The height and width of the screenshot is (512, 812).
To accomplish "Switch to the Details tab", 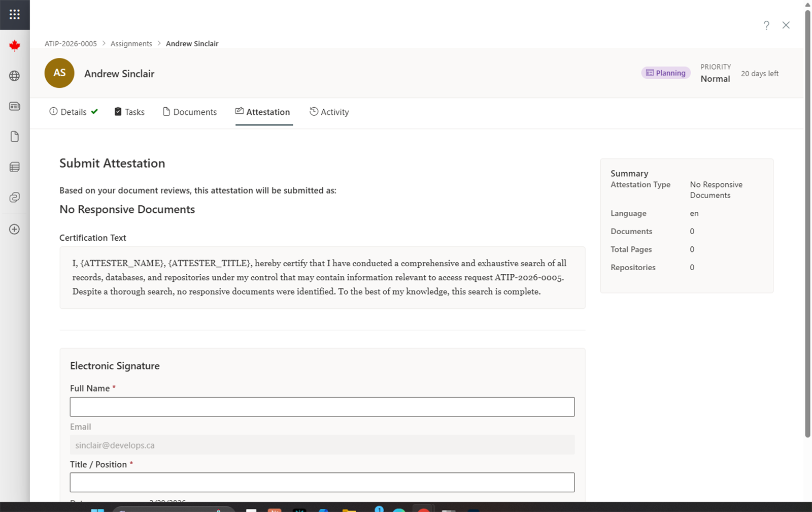I will click(x=73, y=112).
